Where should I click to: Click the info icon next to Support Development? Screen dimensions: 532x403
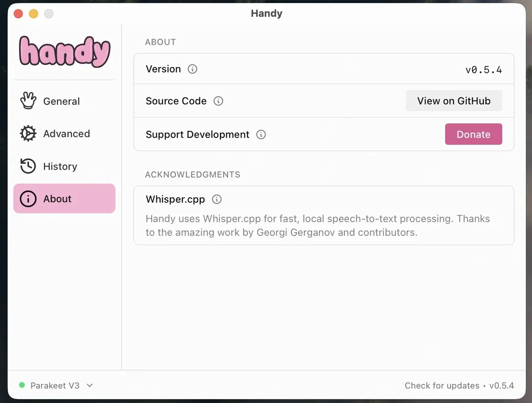(261, 135)
